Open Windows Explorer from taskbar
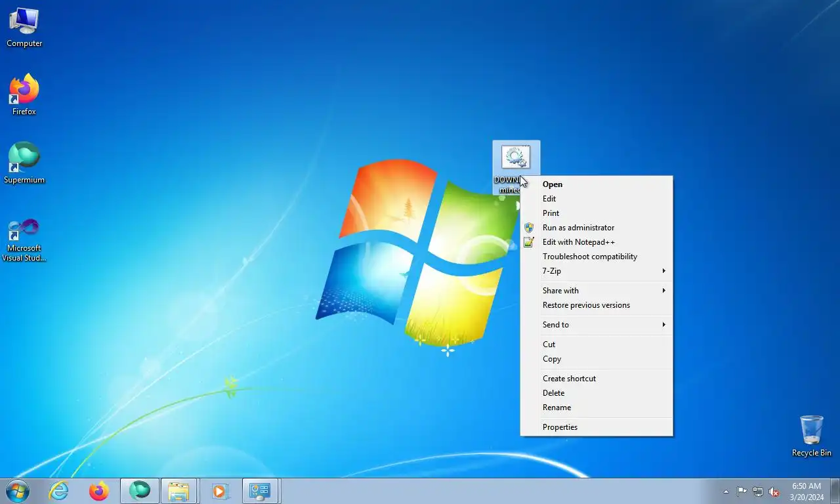The image size is (840, 504). click(178, 491)
